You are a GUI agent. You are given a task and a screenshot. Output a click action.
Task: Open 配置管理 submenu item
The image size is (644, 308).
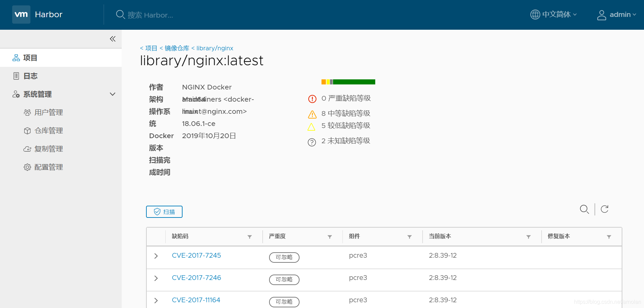(x=49, y=167)
